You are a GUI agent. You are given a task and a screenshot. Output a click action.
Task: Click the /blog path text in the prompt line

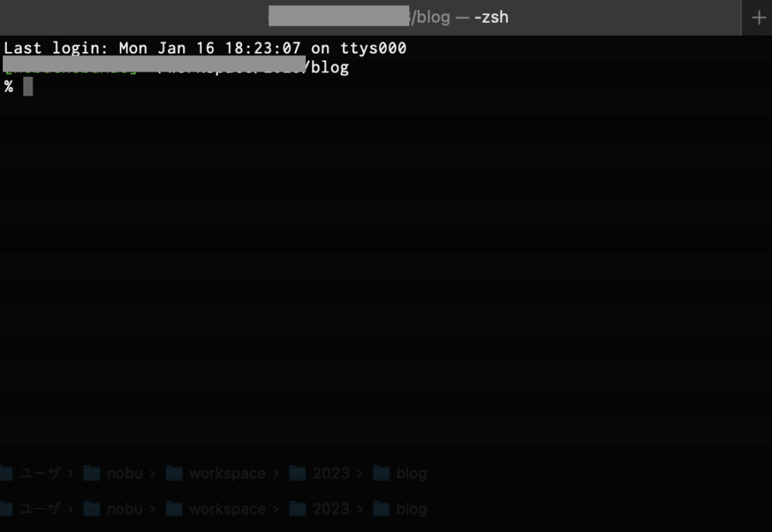pos(328,68)
